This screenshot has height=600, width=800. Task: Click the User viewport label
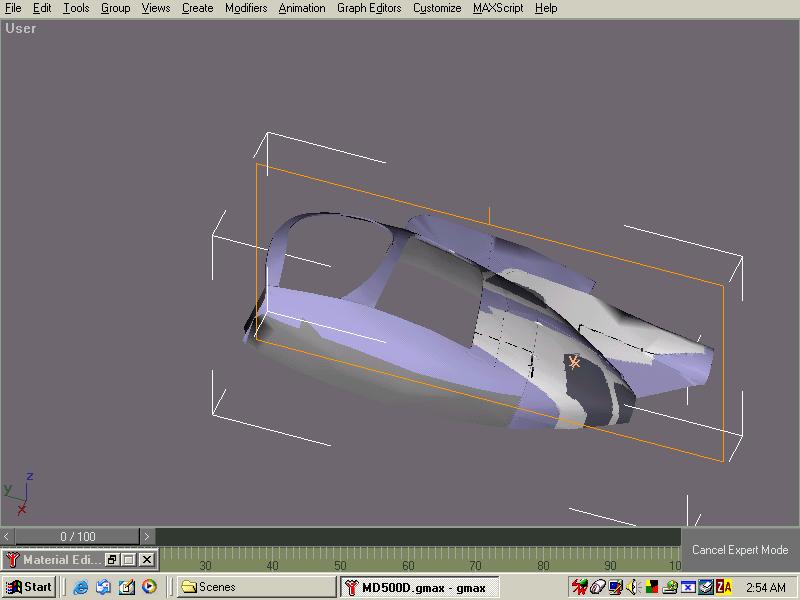[x=21, y=29]
